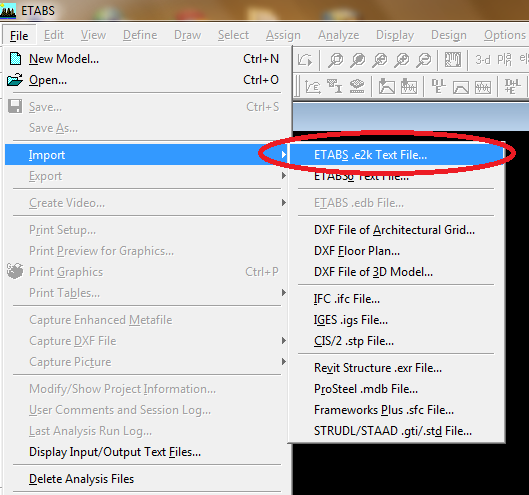Open the Analyze menu in menu bar
Image resolution: width=529 pixels, height=495 pixels.
pos(338,35)
